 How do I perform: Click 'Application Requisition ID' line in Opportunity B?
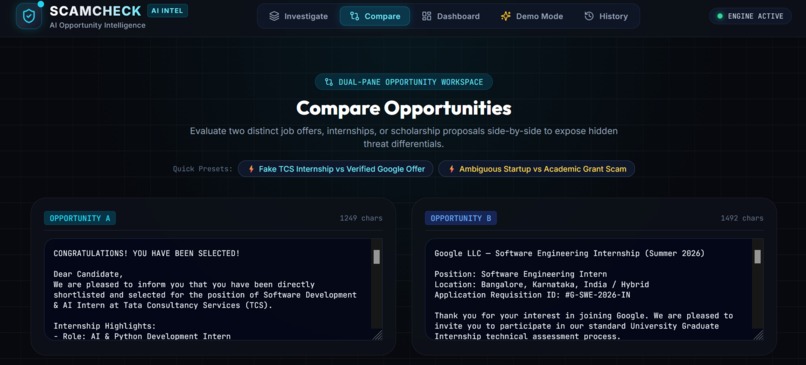[x=532, y=295]
